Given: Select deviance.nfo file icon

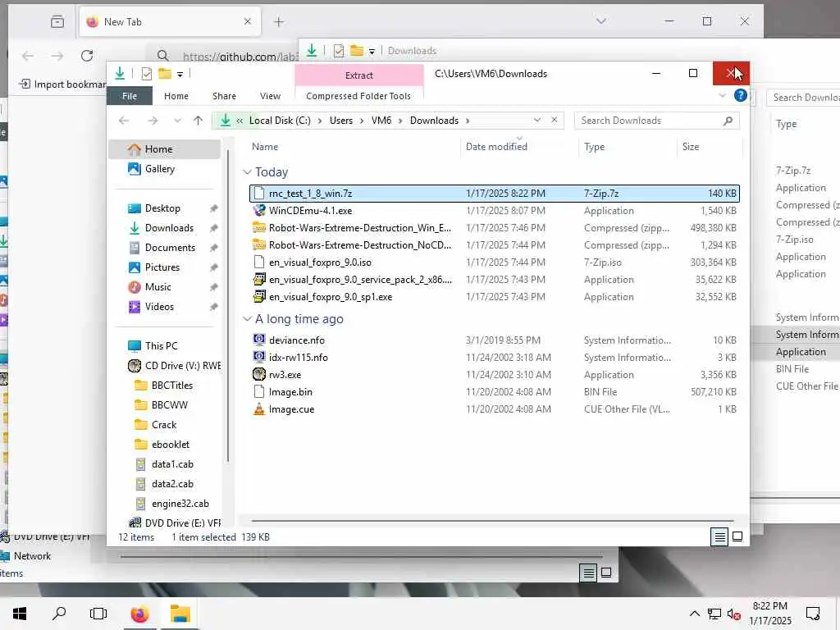Looking at the screenshot, I should click(259, 340).
